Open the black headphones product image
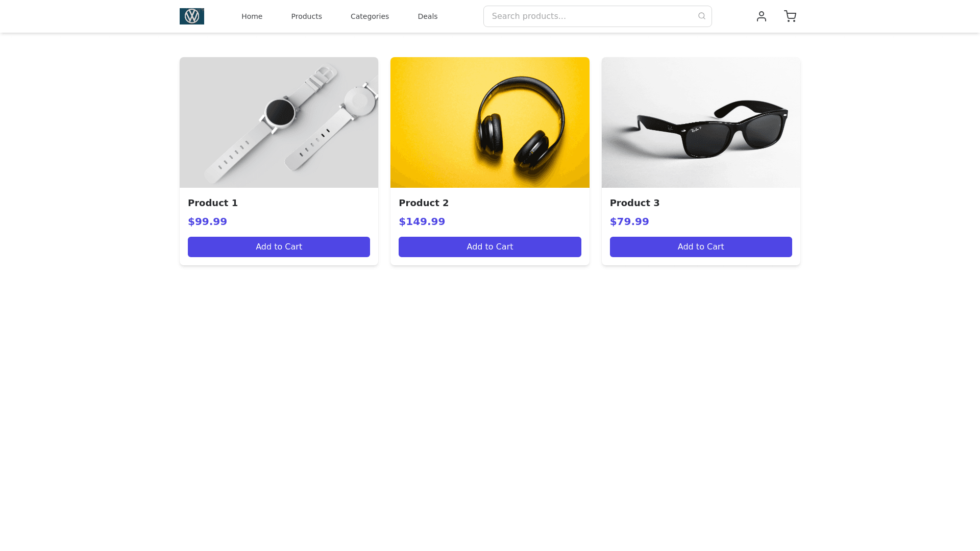 (x=489, y=122)
